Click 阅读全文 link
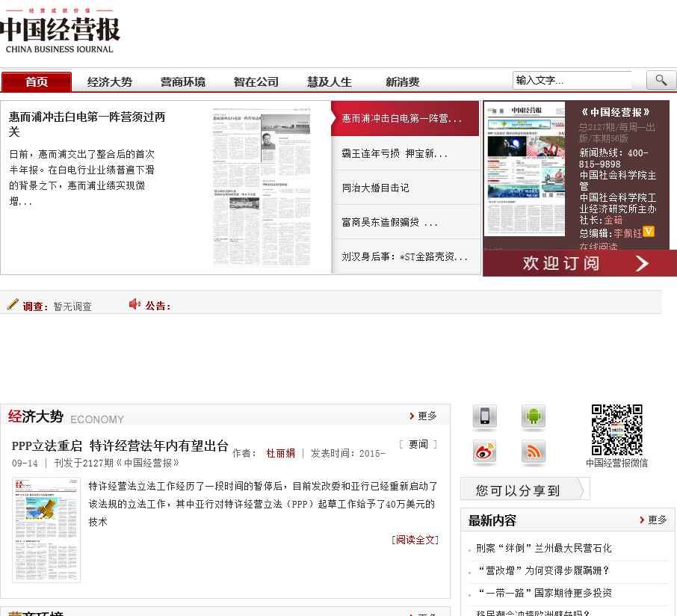This screenshot has height=616, width=677. (415, 540)
